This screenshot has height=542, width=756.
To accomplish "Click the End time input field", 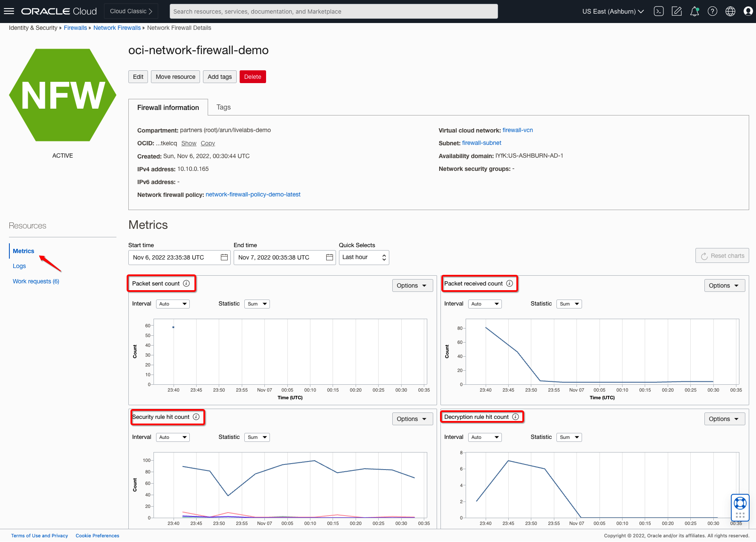I will 284,257.
